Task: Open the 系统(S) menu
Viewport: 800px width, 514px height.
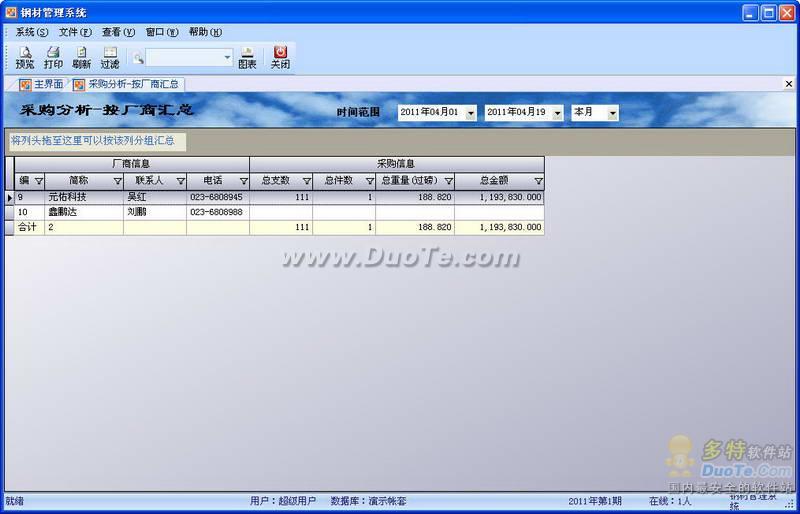Action: 31,32
